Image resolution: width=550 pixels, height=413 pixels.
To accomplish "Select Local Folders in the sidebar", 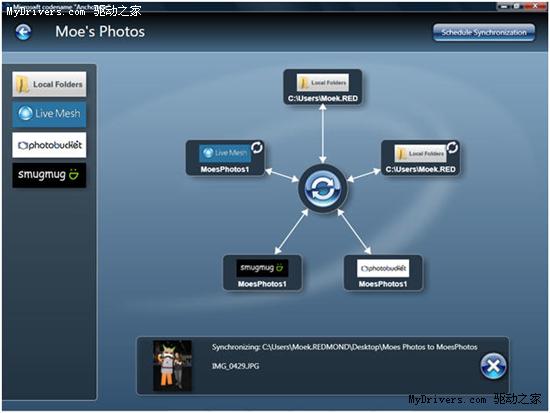I will click(x=49, y=84).
